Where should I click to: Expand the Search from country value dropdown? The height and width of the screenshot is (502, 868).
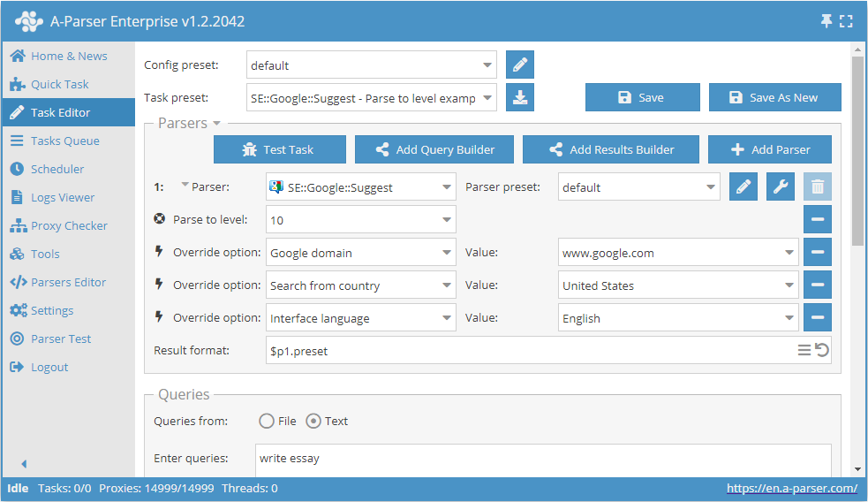click(x=789, y=285)
